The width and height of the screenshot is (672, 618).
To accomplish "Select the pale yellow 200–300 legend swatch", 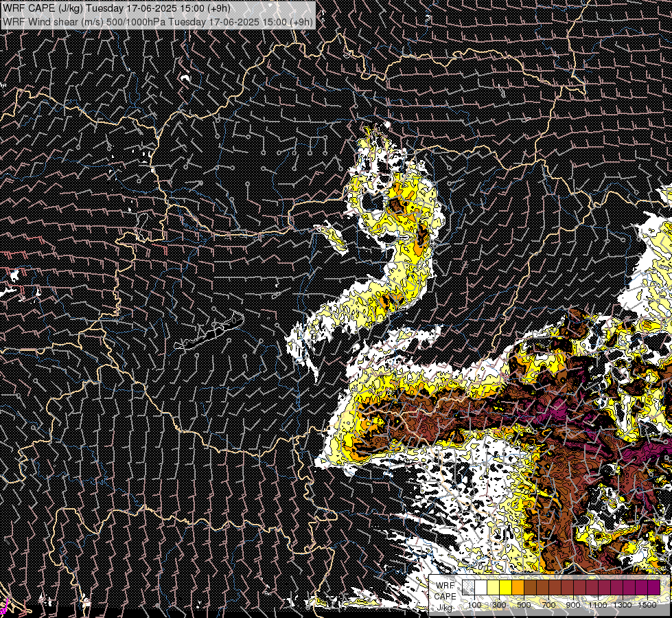I will [494, 587].
